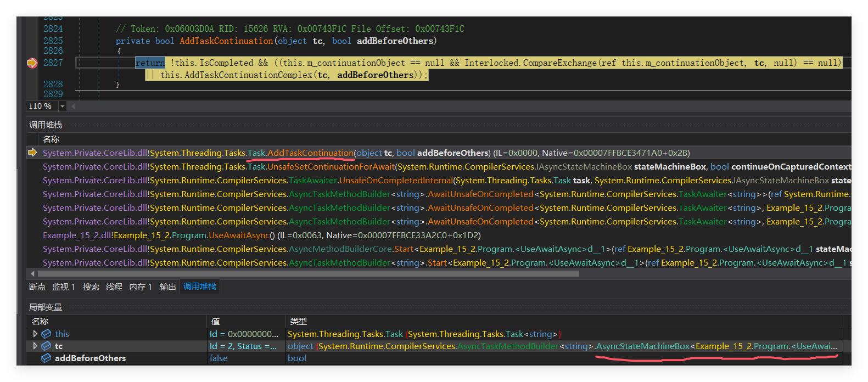Click the 'tc' variable cube icon

(47, 346)
